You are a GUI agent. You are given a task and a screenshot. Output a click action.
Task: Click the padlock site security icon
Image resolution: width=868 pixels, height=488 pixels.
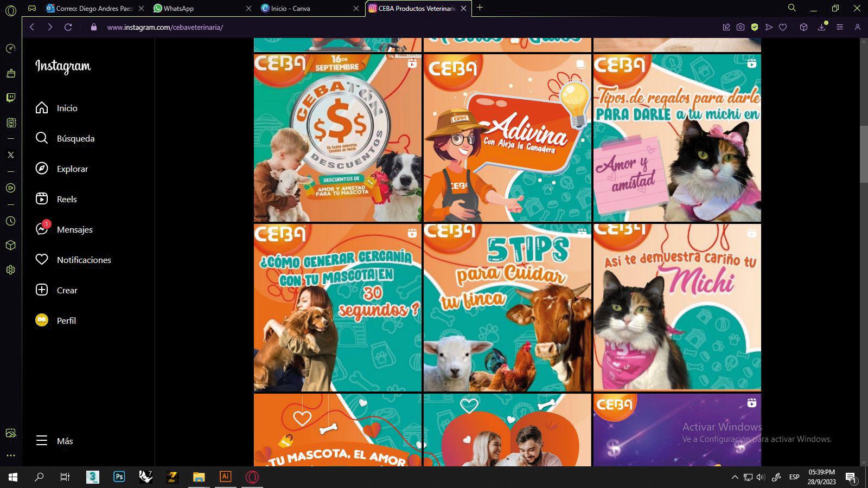click(94, 27)
